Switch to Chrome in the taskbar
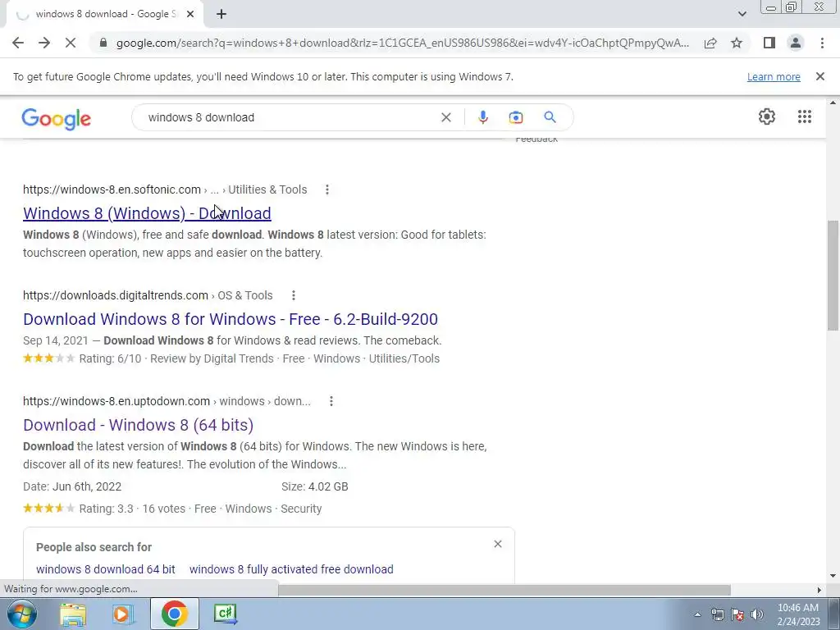The height and width of the screenshot is (630, 840). point(174,614)
